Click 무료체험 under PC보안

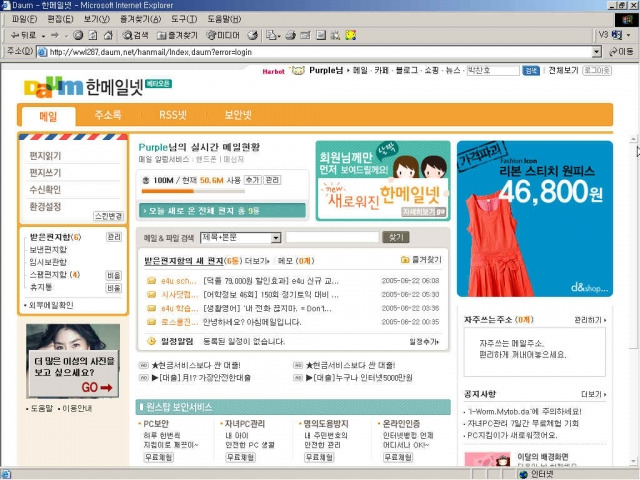pyautogui.click(x=159, y=458)
